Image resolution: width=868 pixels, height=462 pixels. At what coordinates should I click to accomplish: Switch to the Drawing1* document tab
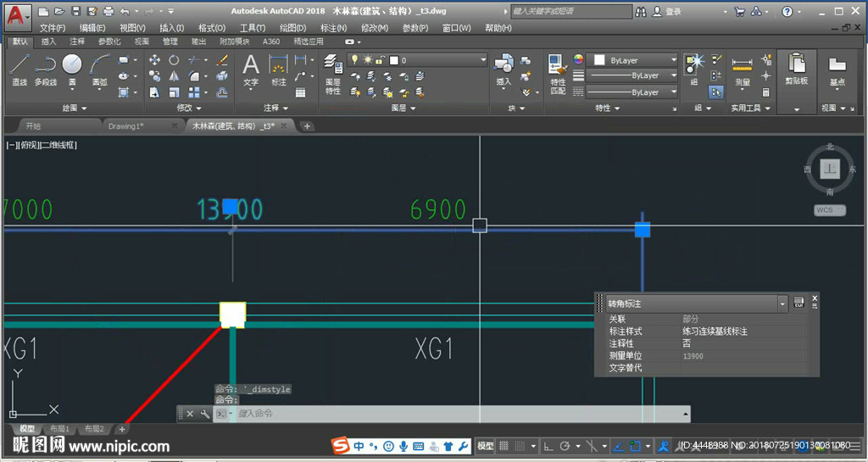(126, 125)
